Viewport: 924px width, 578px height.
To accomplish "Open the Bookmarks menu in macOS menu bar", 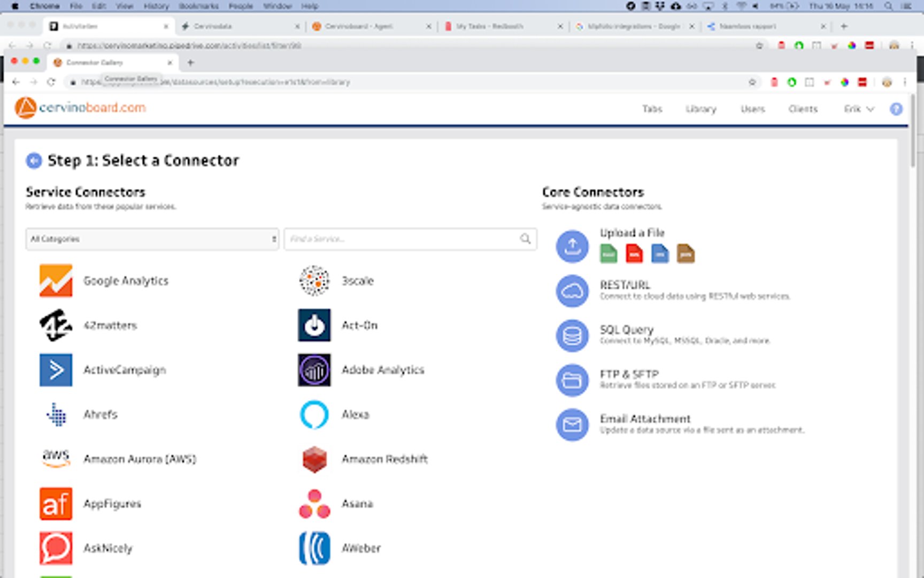I will (198, 6).
